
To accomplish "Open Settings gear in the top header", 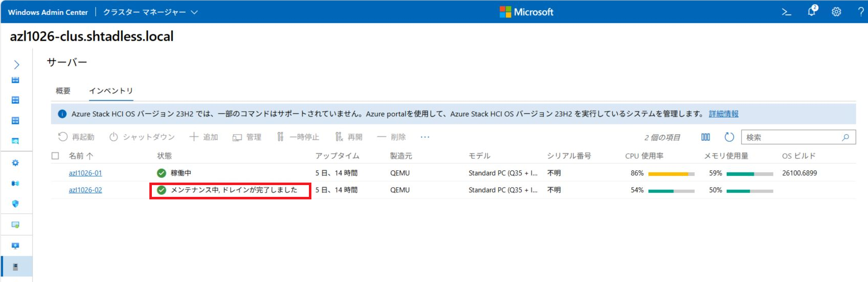I will [836, 12].
